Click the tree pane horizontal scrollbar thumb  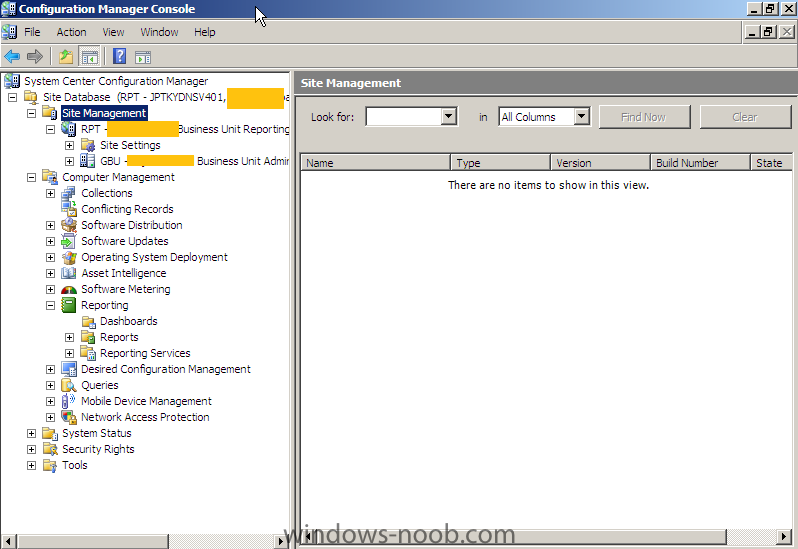point(93,541)
